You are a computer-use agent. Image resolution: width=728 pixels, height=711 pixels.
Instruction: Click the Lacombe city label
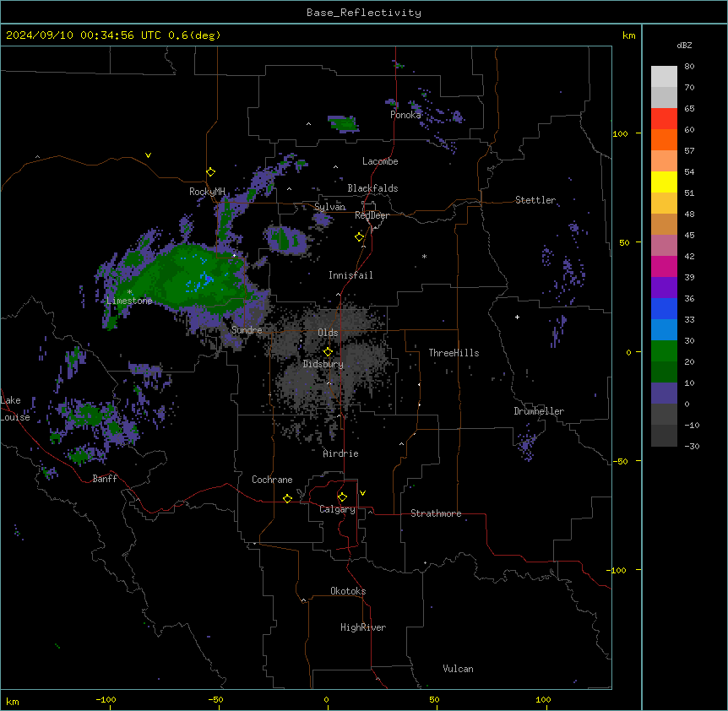pyautogui.click(x=380, y=161)
